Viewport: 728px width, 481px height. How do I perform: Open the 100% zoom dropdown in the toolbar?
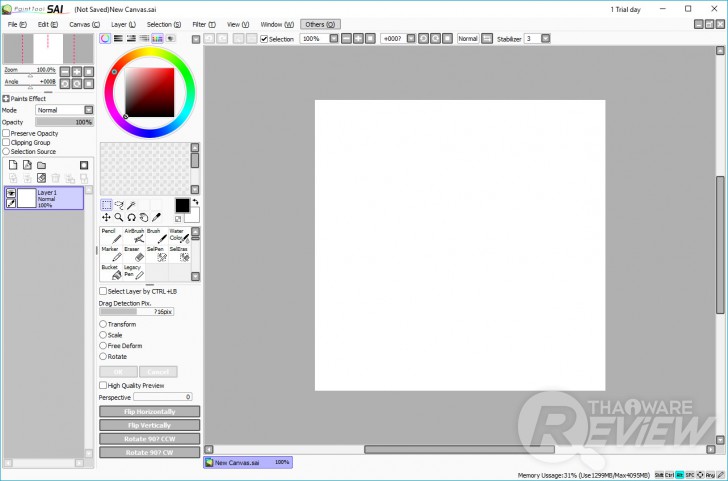pos(334,39)
